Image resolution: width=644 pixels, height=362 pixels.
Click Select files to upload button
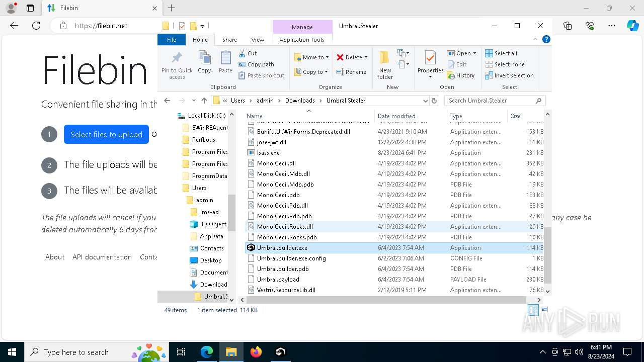point(106,134)
